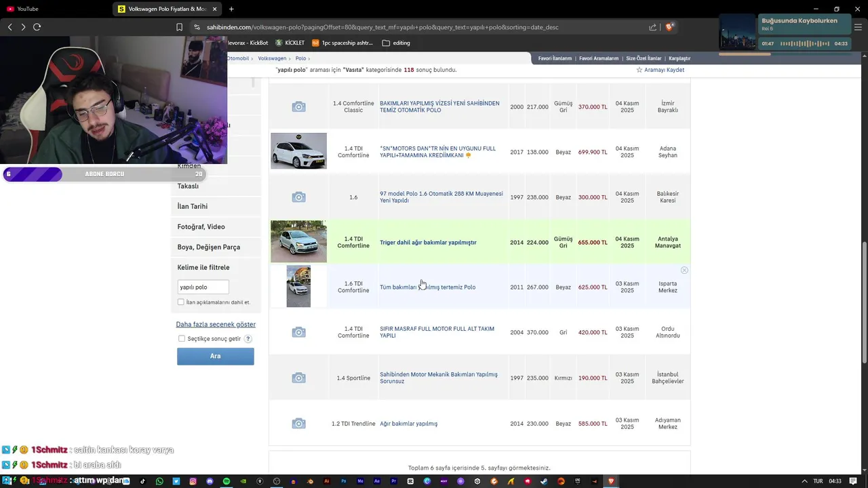
Task: Open camera placeholder for 97 model Polo
Action: pos(298,197)
